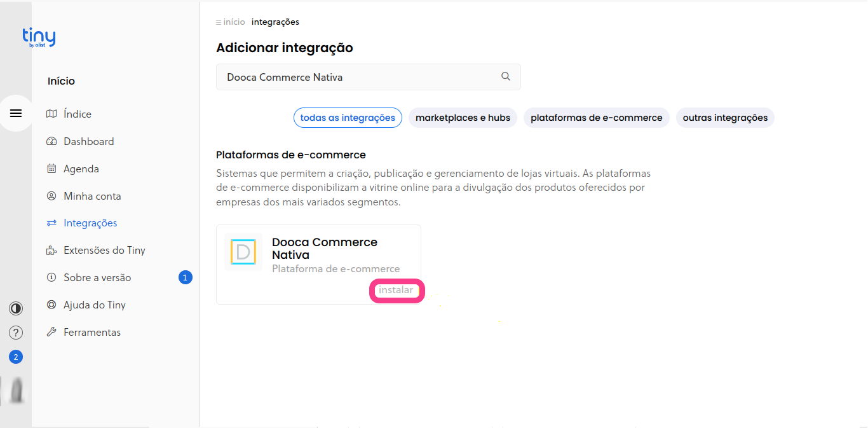Screen dimensions: 868x428
Task: Click the integrações breadcrumb
Action: coord(275,22)
